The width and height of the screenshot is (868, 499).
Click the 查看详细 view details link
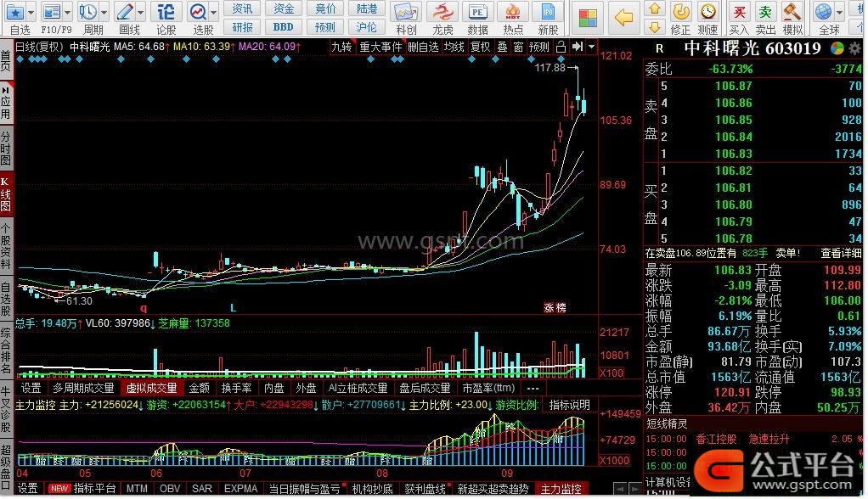coord(841,253)
